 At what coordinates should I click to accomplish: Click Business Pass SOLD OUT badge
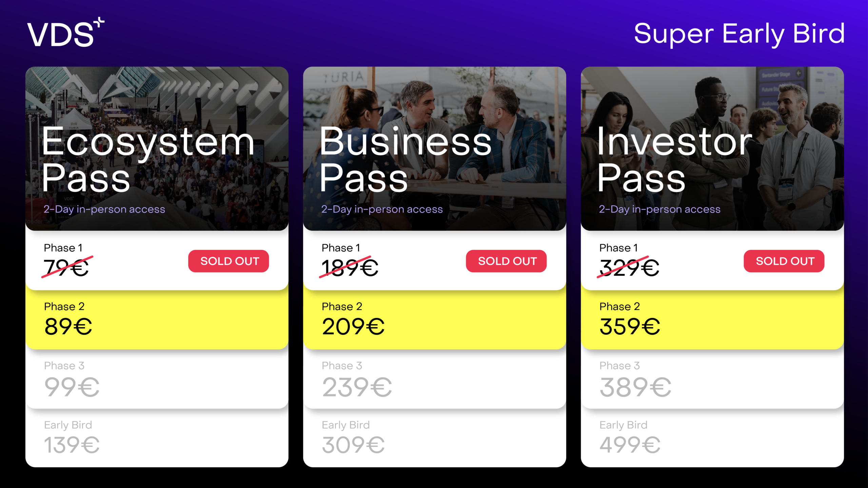pos(506,261)
